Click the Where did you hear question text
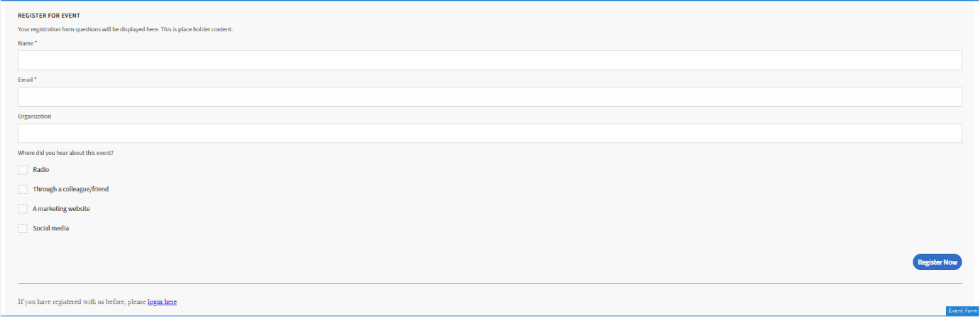The height and width of the screenshot is (317, 980). pos(65,153)
